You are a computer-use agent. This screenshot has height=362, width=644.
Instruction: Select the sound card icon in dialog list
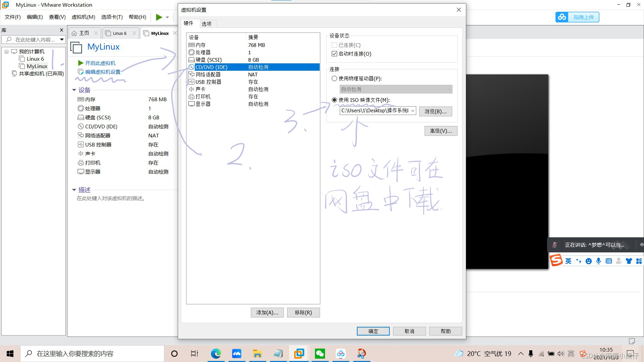192,89
